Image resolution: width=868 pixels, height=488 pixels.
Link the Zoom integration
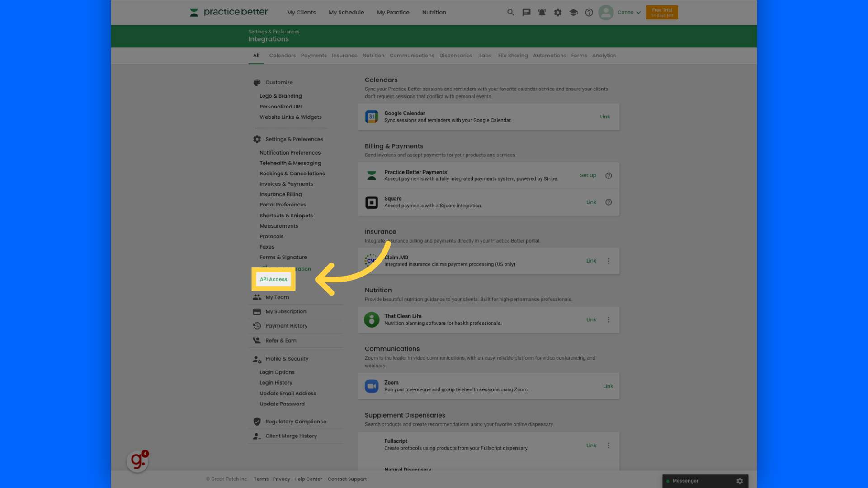[608, 386]
